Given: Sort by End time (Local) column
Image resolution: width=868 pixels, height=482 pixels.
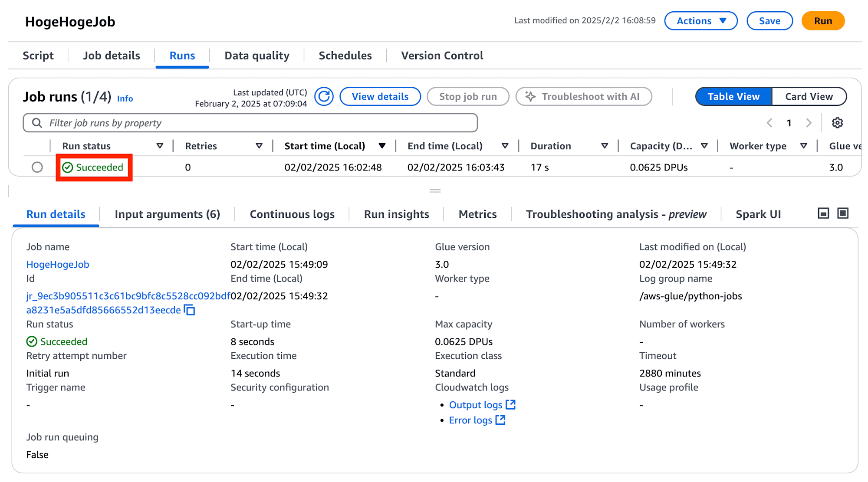Looking at the screenshot, I should [x=505, y=146].
